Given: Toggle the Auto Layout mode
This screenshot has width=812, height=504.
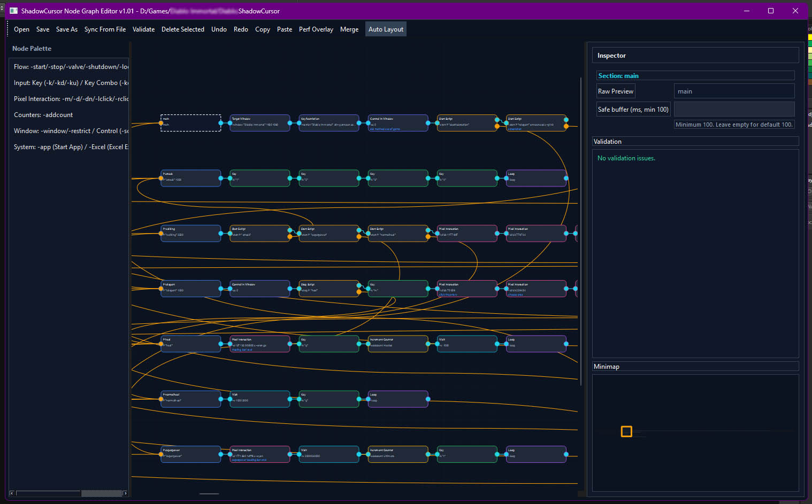Looking at the screenshot, I should coord(386,29).
